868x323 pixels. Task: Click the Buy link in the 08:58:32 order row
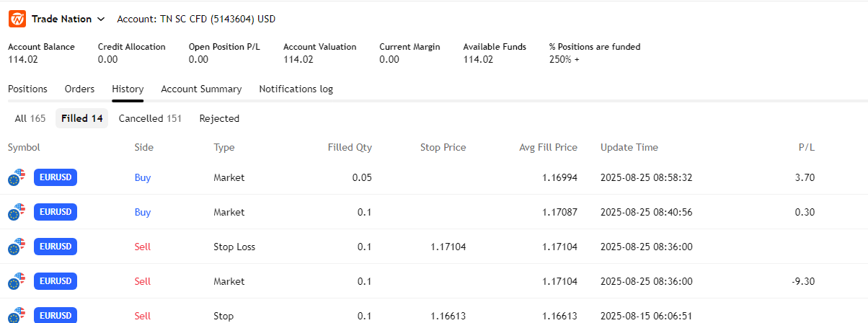143,177
